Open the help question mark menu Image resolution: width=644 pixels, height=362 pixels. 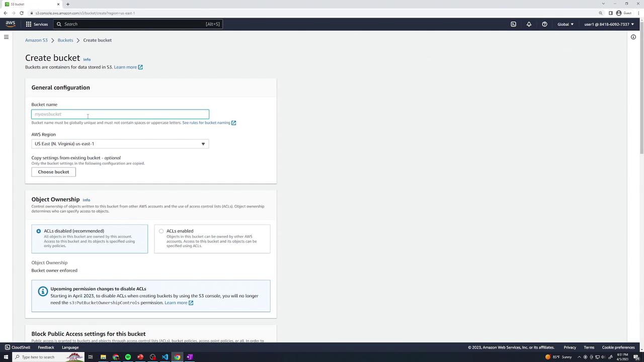click(x=544, y=24)
